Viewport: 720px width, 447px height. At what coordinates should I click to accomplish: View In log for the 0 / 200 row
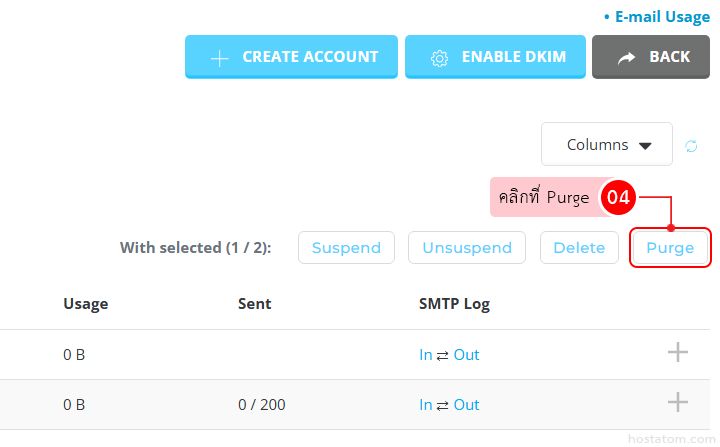(x=426, y=405)
